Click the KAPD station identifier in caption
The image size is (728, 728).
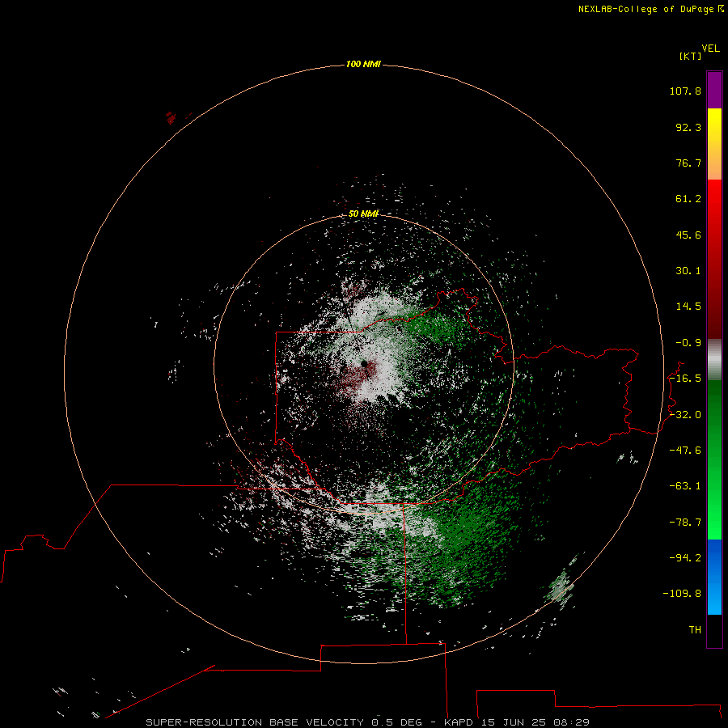[x=459, y=722]
